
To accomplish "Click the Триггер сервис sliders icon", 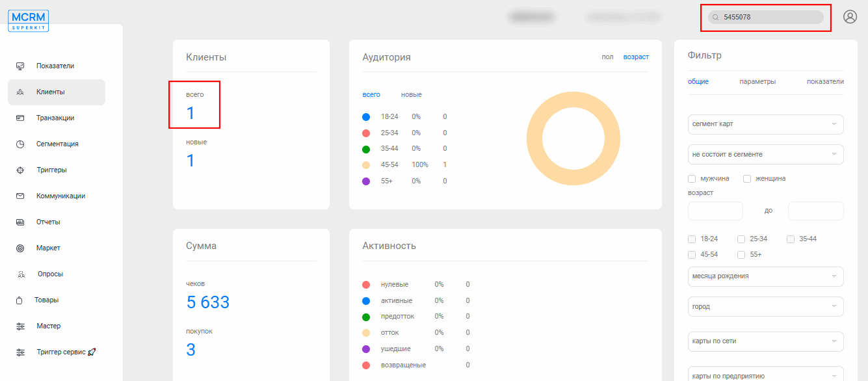I will pyautogui.click(x=20, y=352).
